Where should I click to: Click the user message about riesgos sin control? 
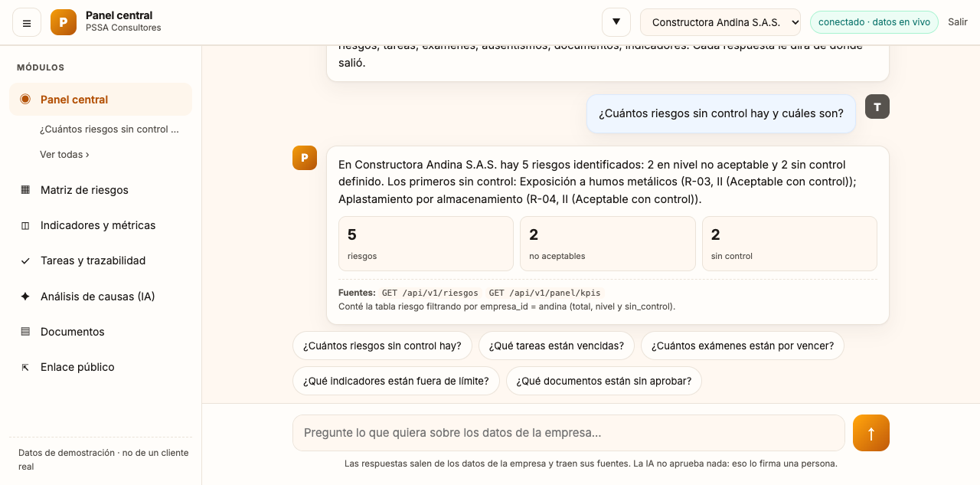tap(721, 113)
